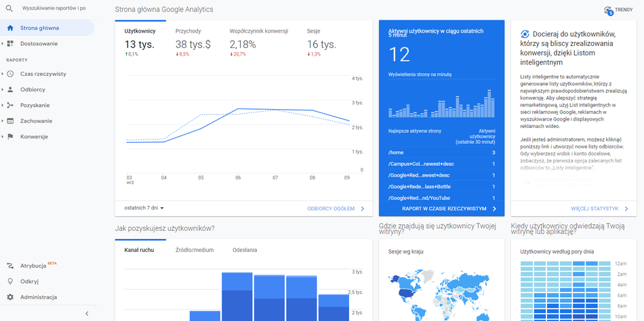Switch to the Przychody metric tab

[187, 30]
